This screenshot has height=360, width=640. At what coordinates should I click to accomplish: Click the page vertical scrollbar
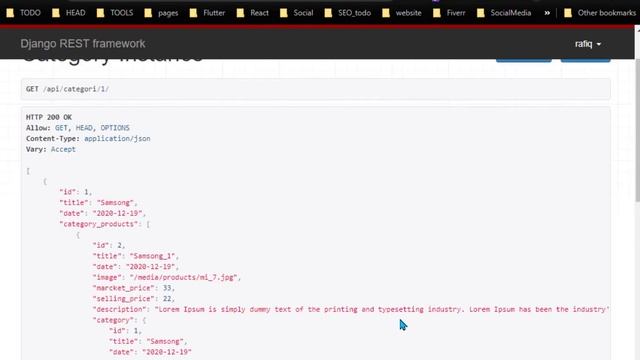[637, 131]
